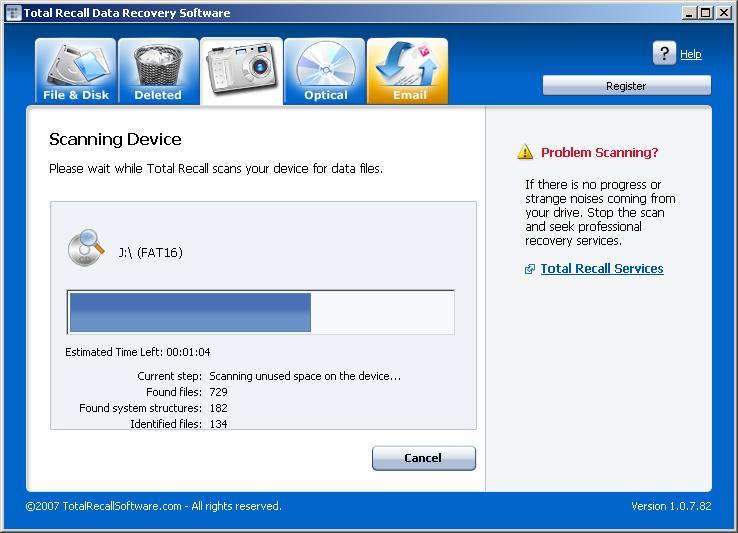
Task: Switch to the Deleted files tab
Action: coord(158,71)
